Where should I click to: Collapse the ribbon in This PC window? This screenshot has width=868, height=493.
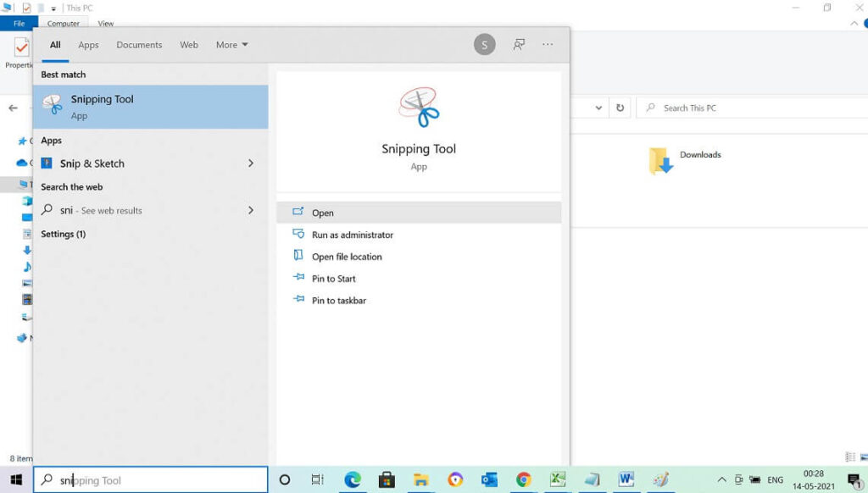point(854,23)
